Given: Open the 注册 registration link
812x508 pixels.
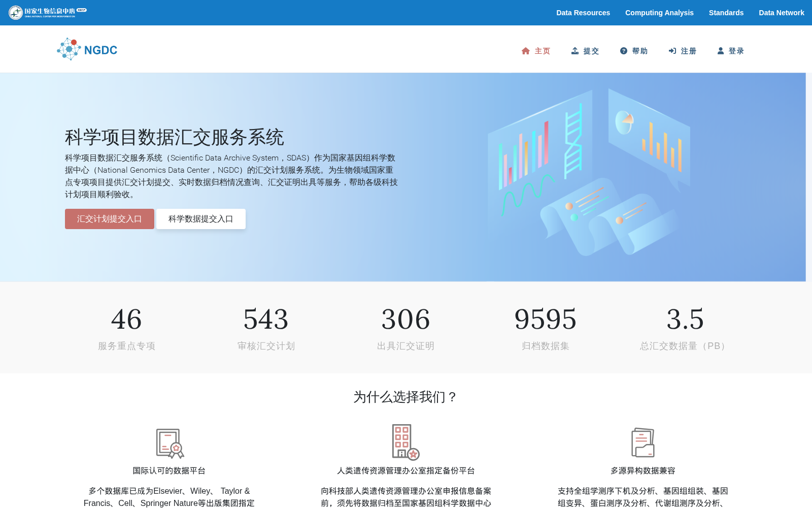Looking at the screenshot, I should (683, 51).
